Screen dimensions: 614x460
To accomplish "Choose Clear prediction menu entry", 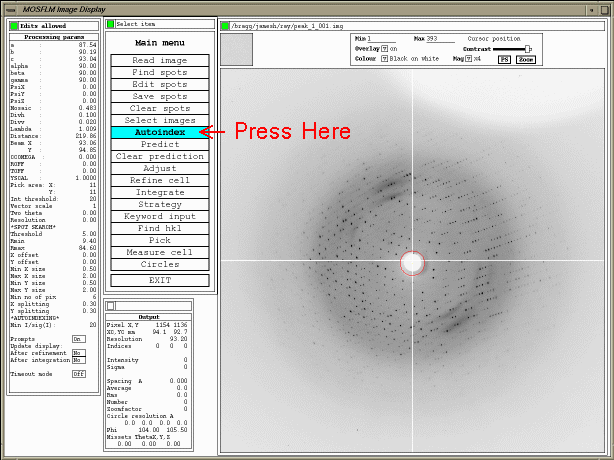I will pyautogui.click(x=160, y=156).
